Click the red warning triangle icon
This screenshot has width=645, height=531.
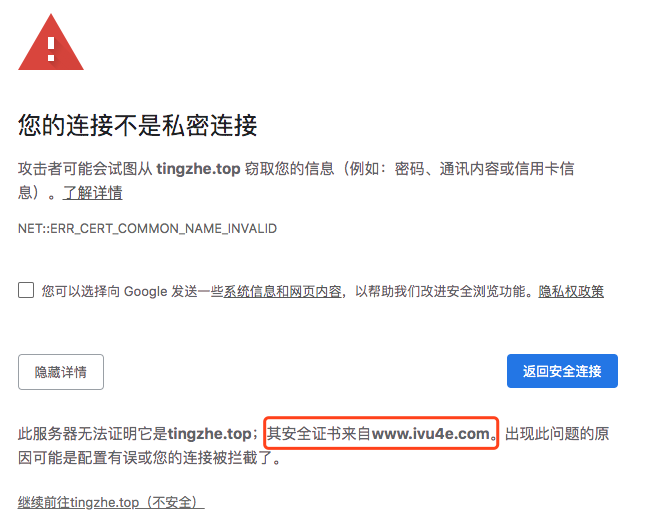[51, 43]
